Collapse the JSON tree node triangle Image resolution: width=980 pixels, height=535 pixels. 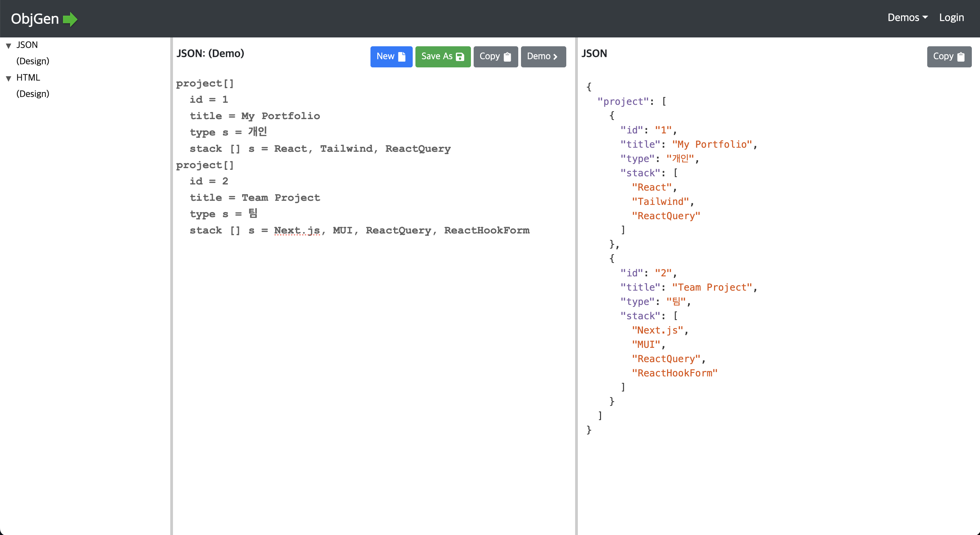[x=9, y=46]
